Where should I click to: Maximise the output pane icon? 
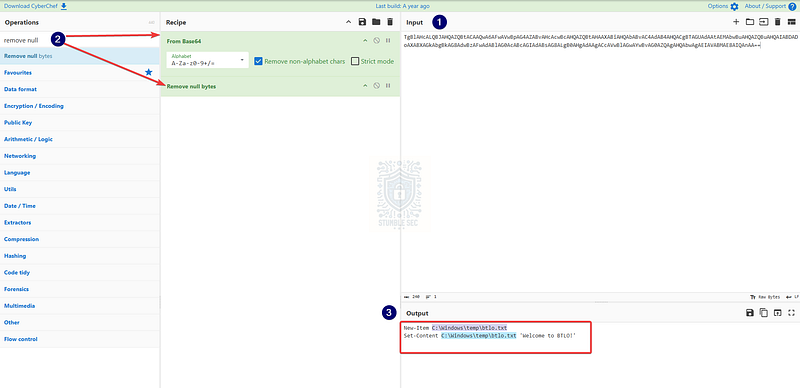point(791,313)
